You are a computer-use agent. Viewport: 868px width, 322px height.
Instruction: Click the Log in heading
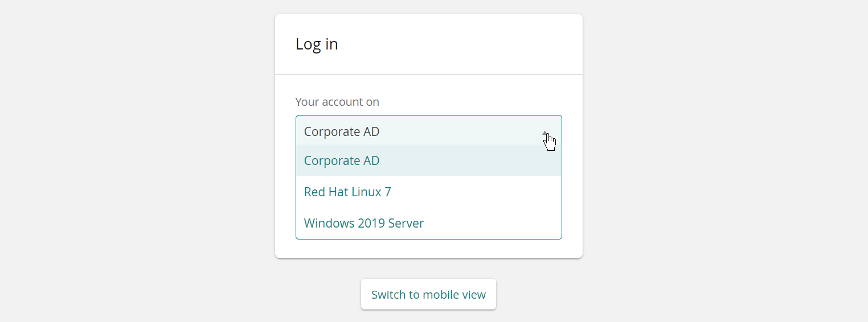pos(317,44)
